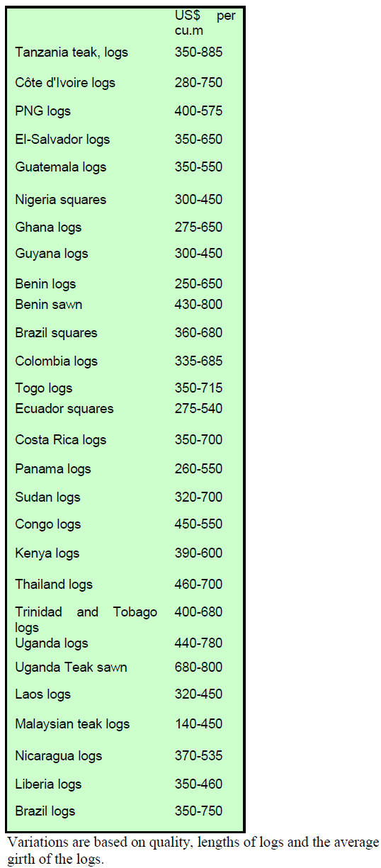381x868 pixels.
Task: Click the Nicaragua logs label
Action: pyautogui.click(x=59, y=757)
